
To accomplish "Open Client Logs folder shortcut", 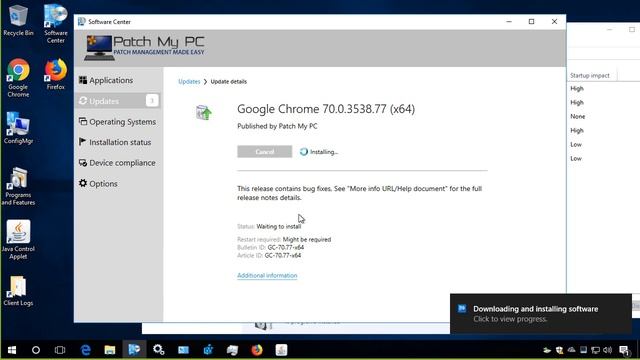I will [x=18, y=291].
